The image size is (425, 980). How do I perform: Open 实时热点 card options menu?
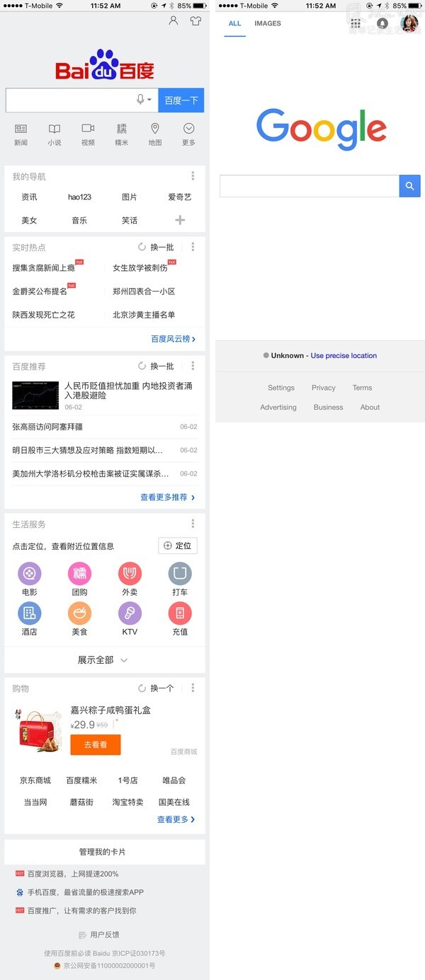point(193,247)
